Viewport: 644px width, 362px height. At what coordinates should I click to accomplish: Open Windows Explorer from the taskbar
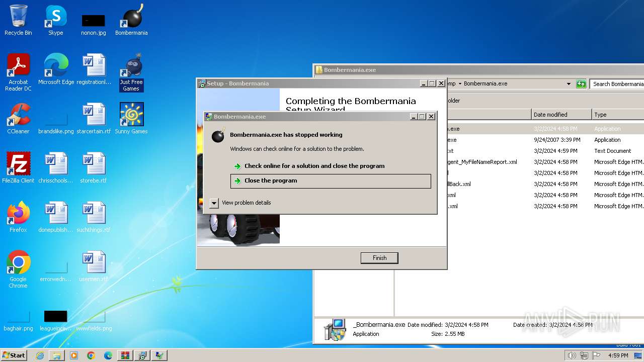pyautogui.click(x=57, y=355)
